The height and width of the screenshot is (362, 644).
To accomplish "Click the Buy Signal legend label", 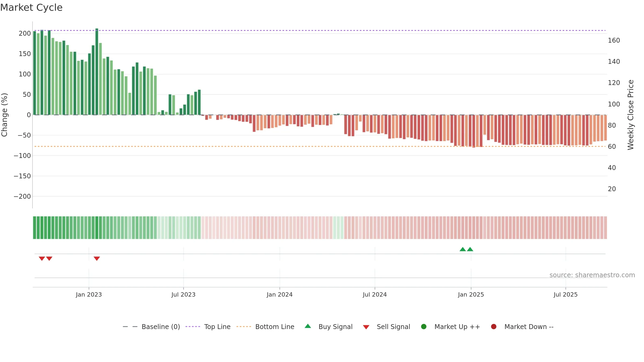I will (x=335, y=327).
